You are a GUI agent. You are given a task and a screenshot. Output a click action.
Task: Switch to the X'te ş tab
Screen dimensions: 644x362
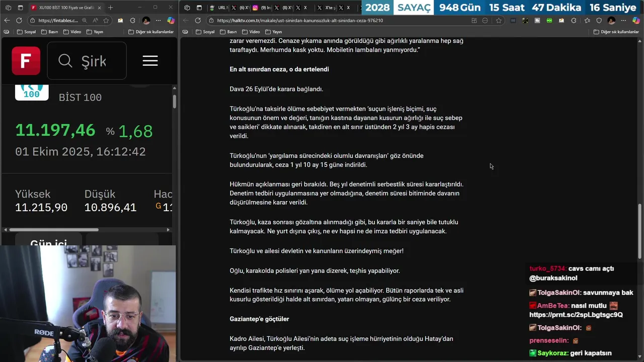326,8
